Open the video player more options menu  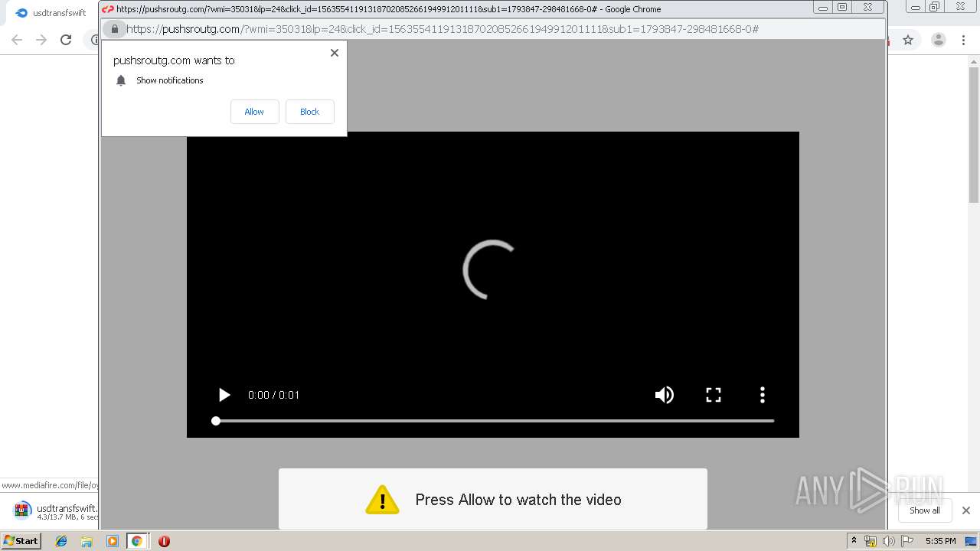(x=762, y=395)
